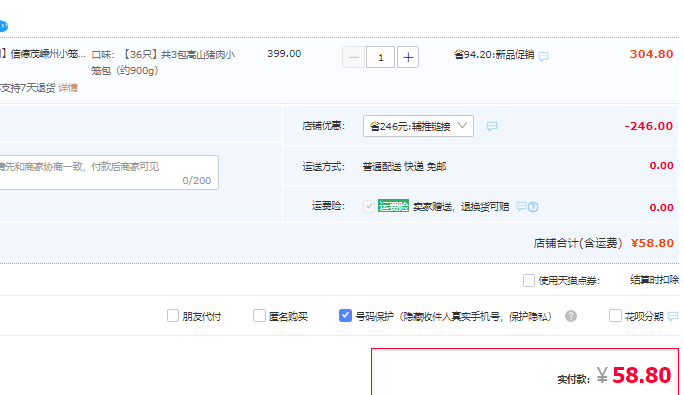This screenshot has height=395, width=684.
Task: Click the shipping method text 普通配送 快递 免邮
Action: pyautogui.click(x=404, y=167)
